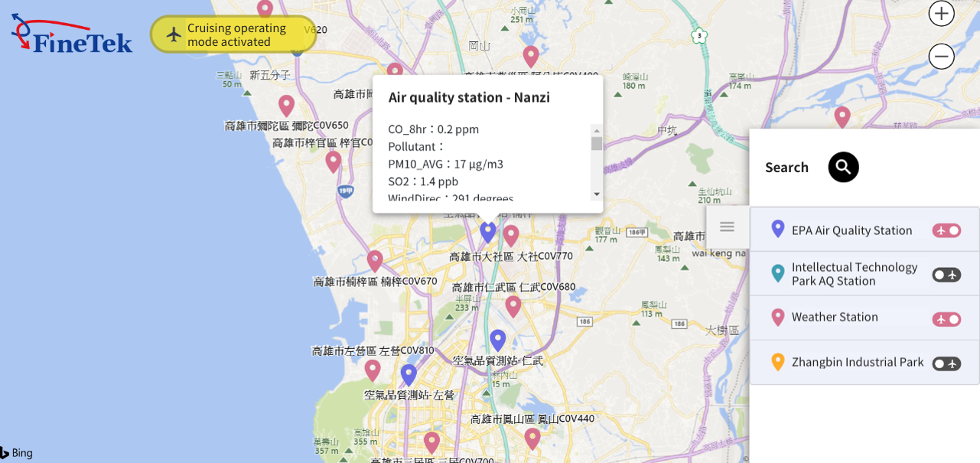Click the pink pin for 楠梓C0V670
980x463 pixels.
(375, 261)
